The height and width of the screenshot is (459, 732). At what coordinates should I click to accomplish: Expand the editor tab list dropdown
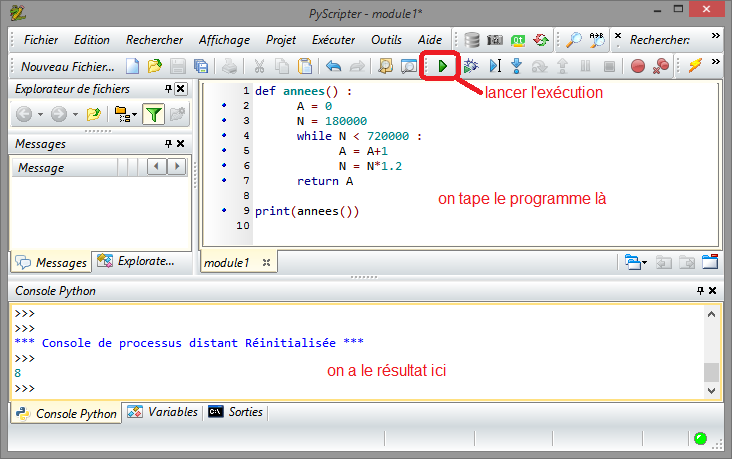[636, 262]
